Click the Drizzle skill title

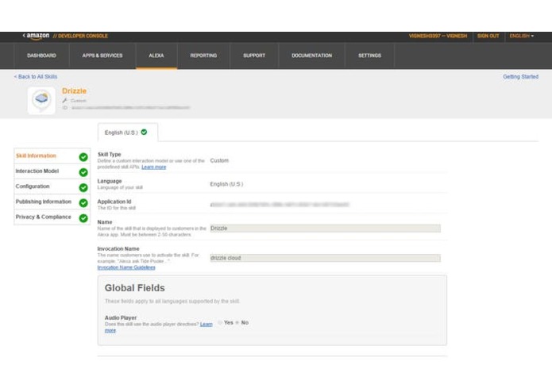75,90
